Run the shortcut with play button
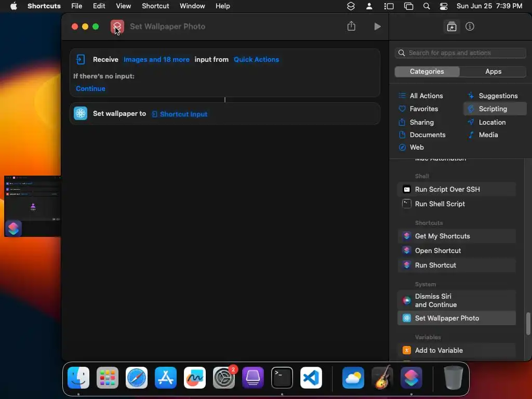This screenshot has width=532, height=399. [377, 26]
